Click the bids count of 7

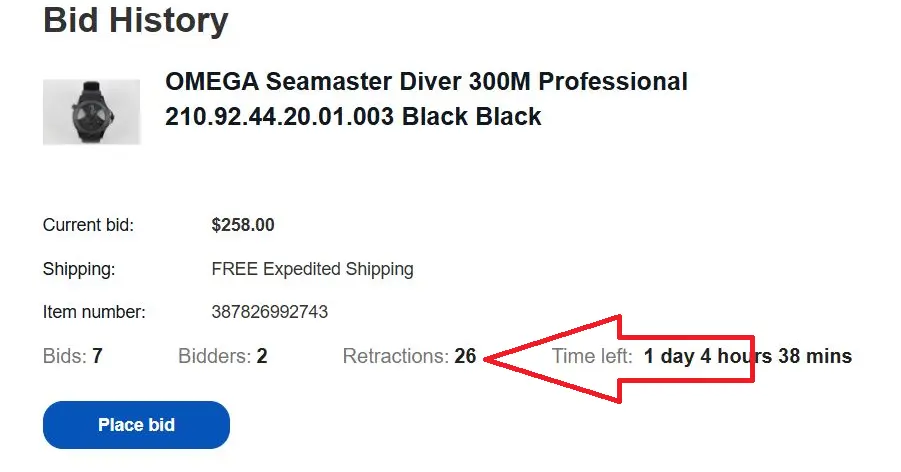click(98, 356)
